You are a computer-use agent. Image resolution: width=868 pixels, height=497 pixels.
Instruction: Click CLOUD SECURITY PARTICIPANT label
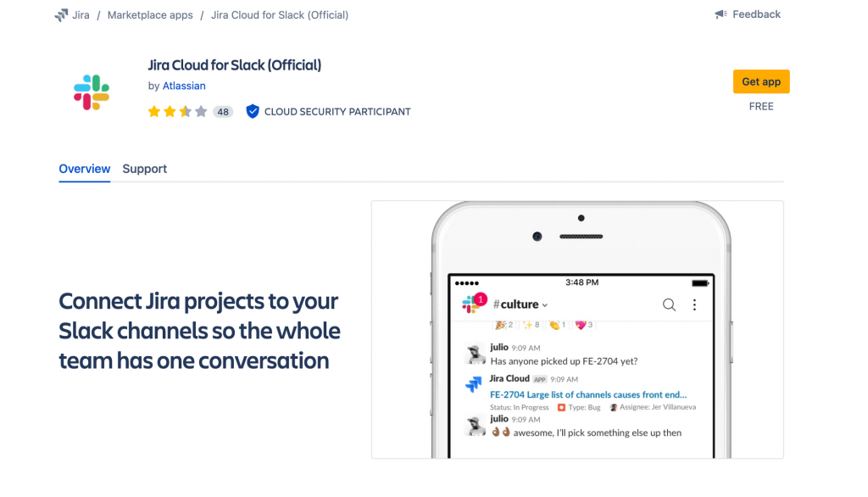[337, 112]
